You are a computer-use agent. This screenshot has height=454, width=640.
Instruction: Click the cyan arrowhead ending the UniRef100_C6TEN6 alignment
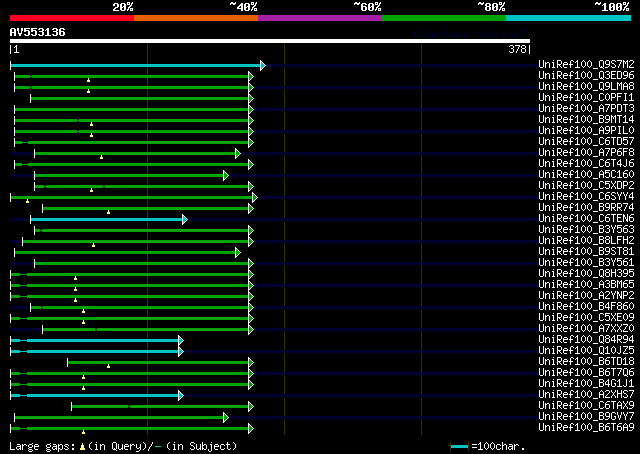click(x=185, y=220)
